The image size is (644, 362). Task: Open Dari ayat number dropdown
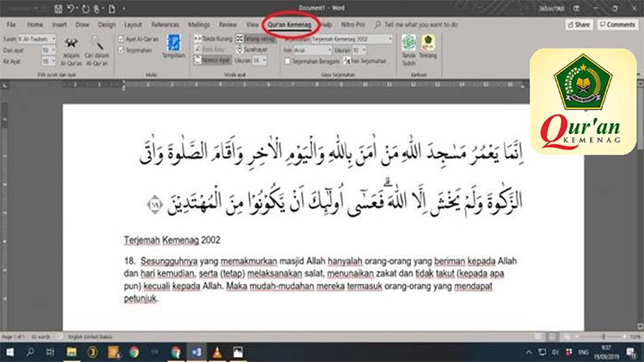tap(53, 50)
